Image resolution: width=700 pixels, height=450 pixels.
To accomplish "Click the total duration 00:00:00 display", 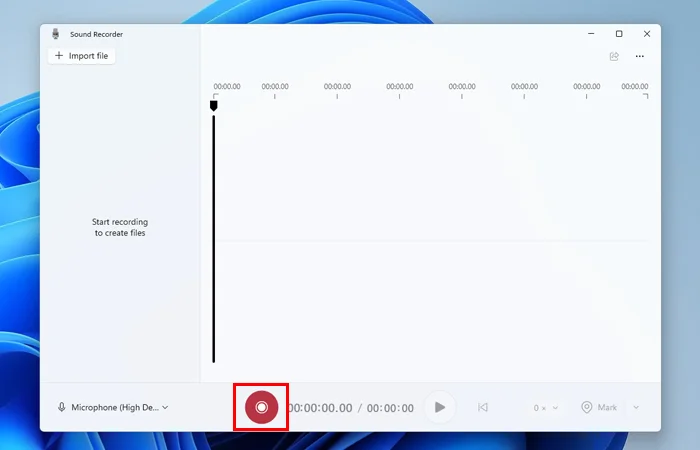I will (x=390, y=408).
